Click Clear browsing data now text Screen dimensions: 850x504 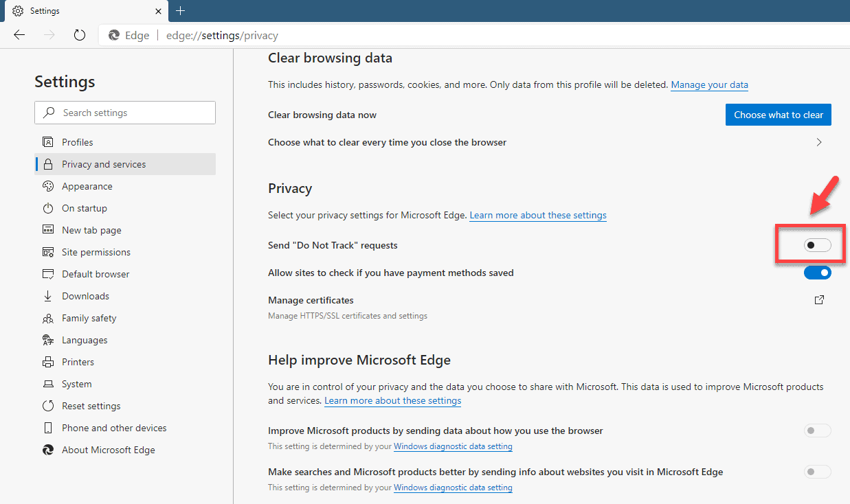[x=322, y=115]
